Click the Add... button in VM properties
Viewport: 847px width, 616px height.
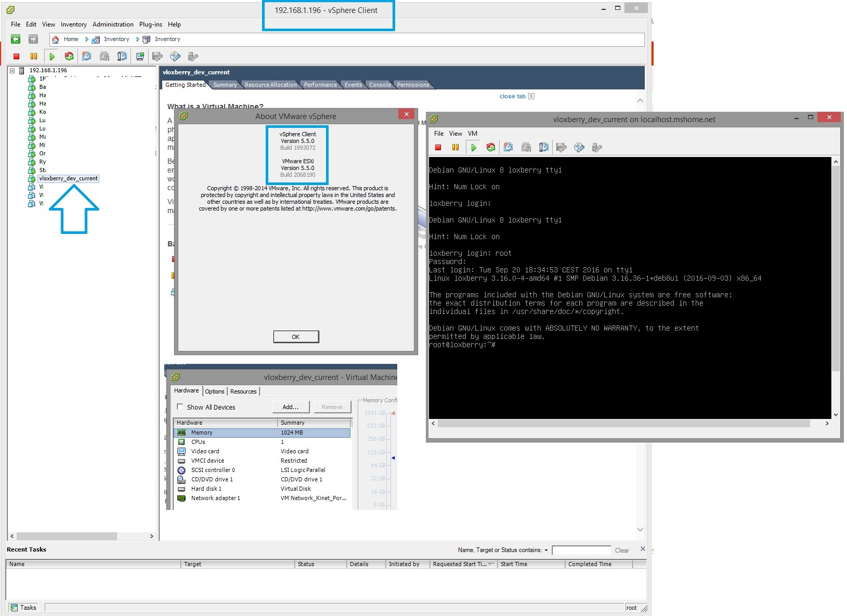pyautogui.click(x=291, y=407)
